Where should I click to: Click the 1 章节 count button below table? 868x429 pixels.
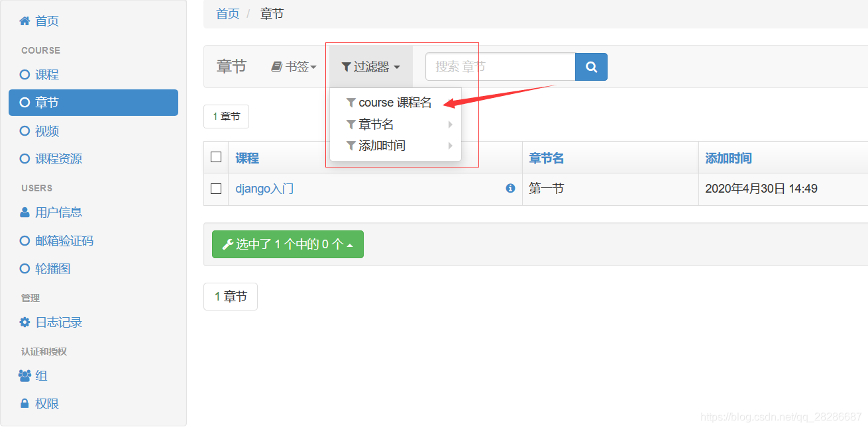[x=231, y=297]
